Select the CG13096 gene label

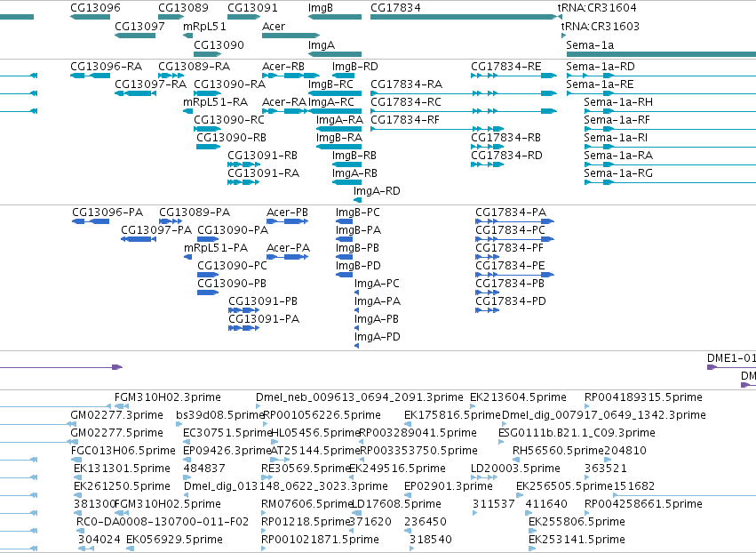95,8
